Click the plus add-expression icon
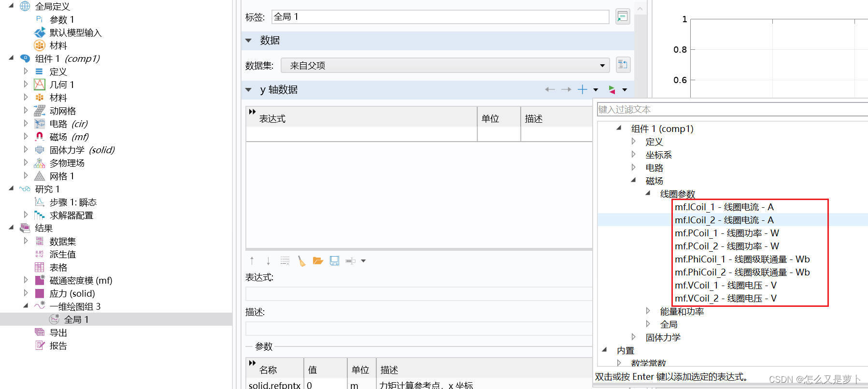868x389 pixels. [583, 89]
